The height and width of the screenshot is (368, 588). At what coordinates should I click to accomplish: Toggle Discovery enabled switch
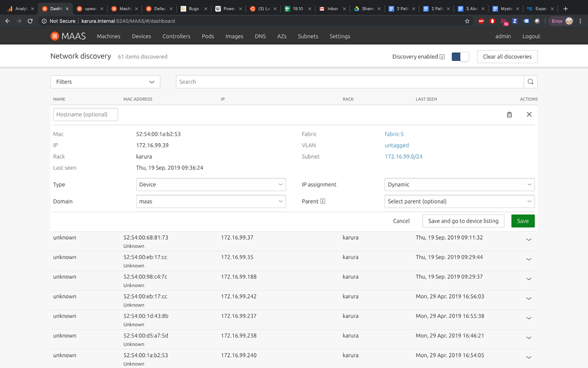pyautogui.click(x=460, y=57)
